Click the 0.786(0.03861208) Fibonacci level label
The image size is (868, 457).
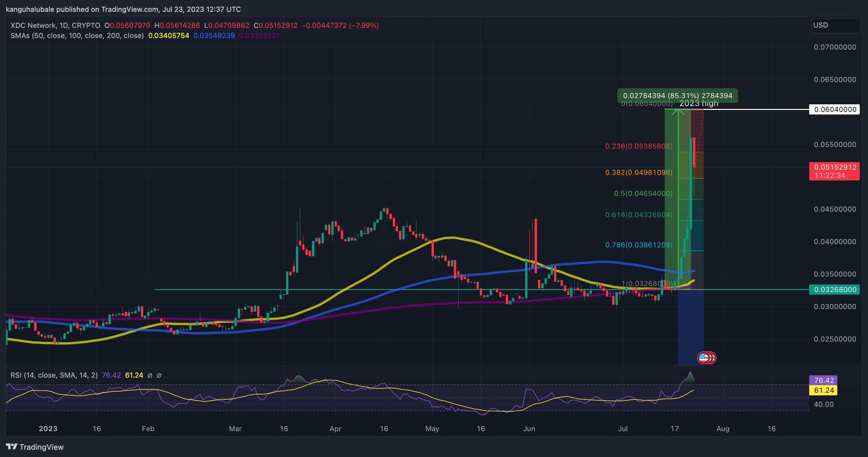point(639,245)
